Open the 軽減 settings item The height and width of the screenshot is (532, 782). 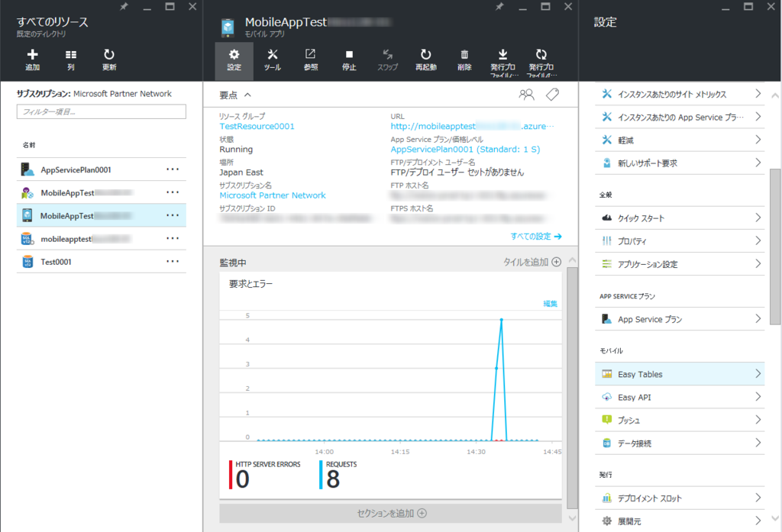pos(679,140)
